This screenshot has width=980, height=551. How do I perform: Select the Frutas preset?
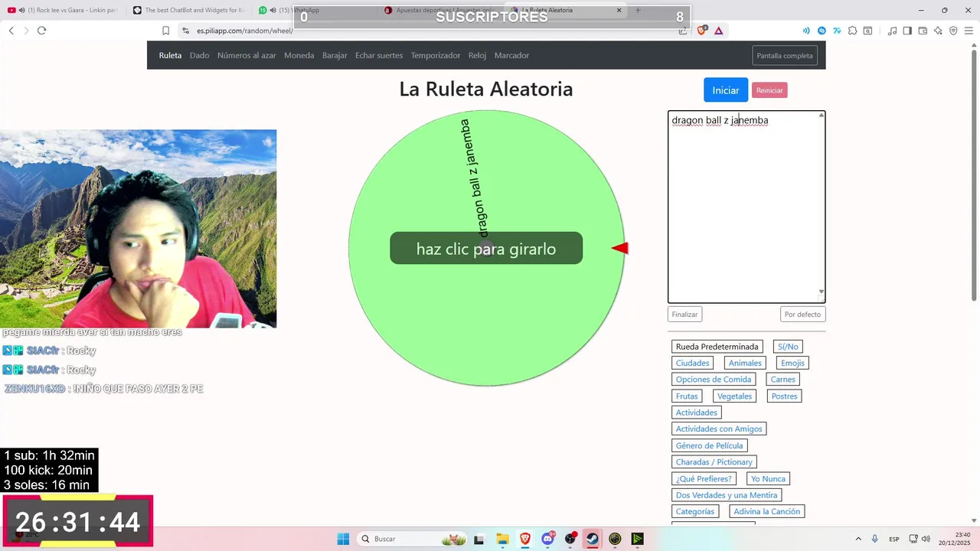(687, 396)
